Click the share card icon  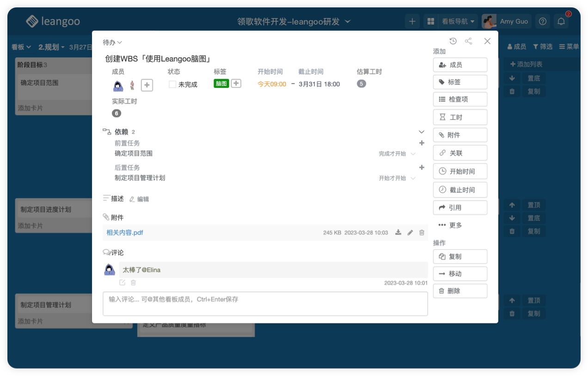tap(468, 41)
